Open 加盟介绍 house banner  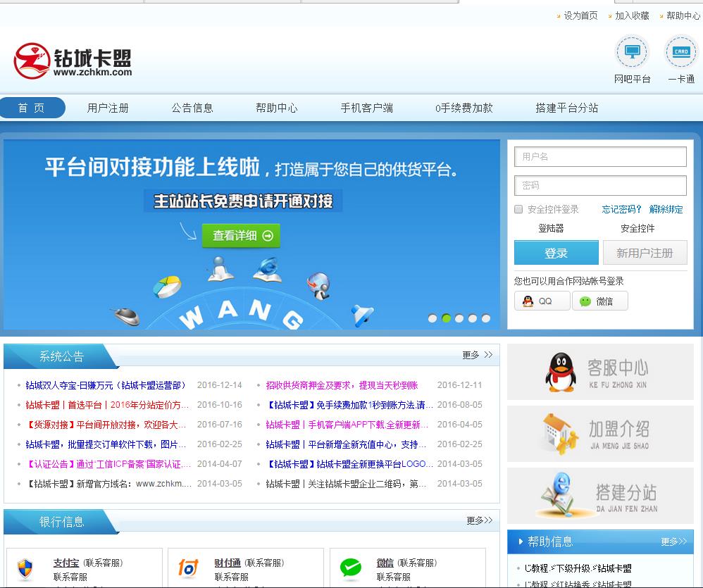pyautogui.click(x=600, y=434)
